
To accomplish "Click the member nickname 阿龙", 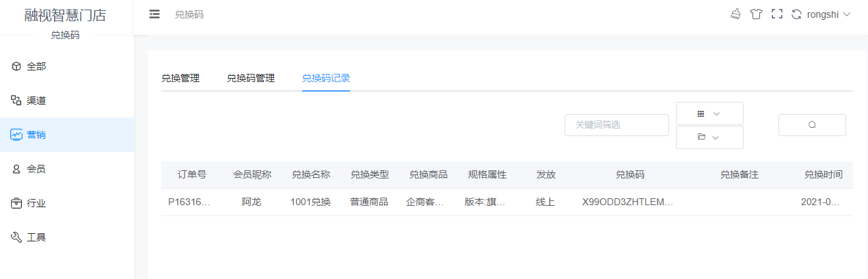I will (x=252, y=202).
